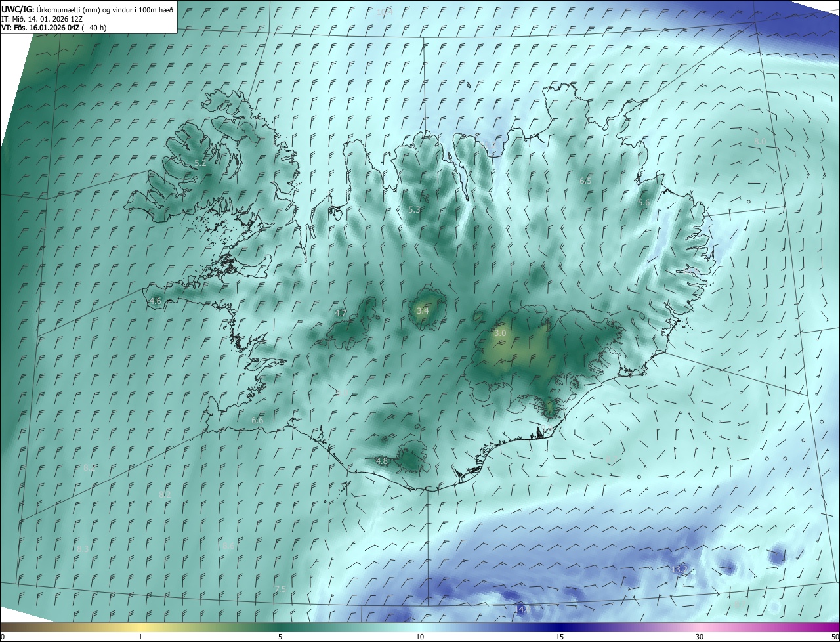
Task: Click the 4.8 value label on the south coast
Action: pos(382,461)
